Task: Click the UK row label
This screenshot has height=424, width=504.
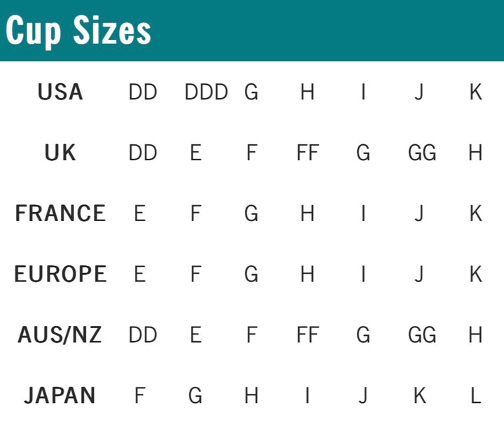Action: pos(60,153)
